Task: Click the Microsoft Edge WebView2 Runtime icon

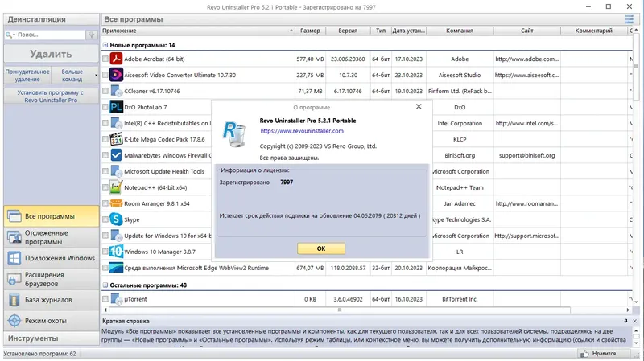Action: point(116,268)
